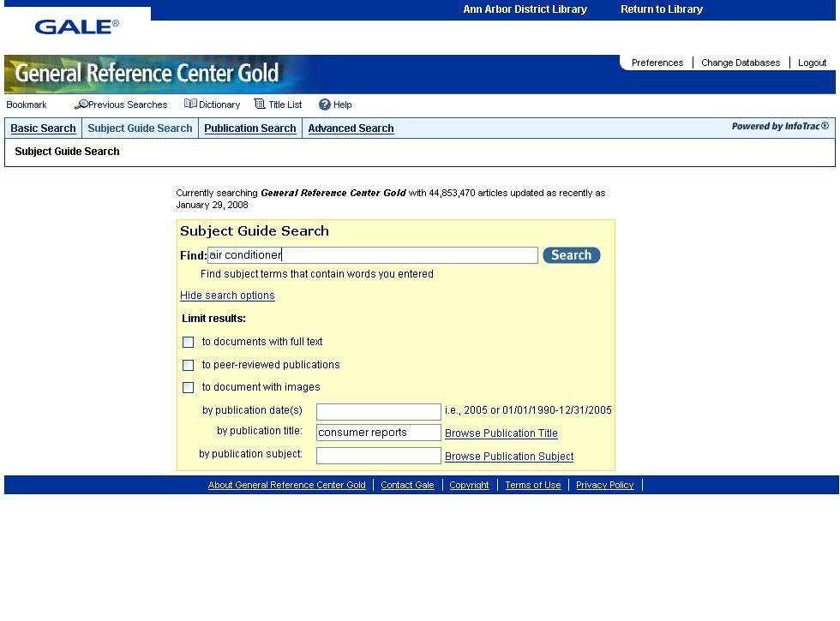Click the Previous Searches magnifier icon
This screenshot has width=840, height=621.
point(81,104)
